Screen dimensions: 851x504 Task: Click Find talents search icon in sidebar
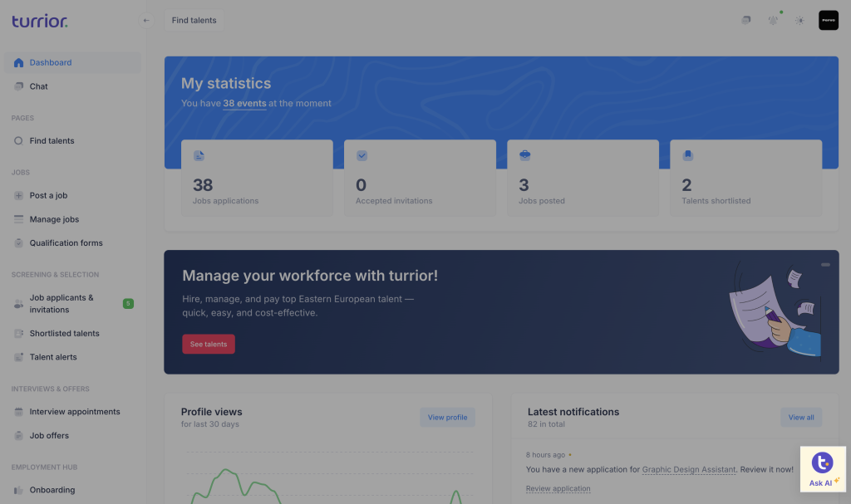[18, 140]
